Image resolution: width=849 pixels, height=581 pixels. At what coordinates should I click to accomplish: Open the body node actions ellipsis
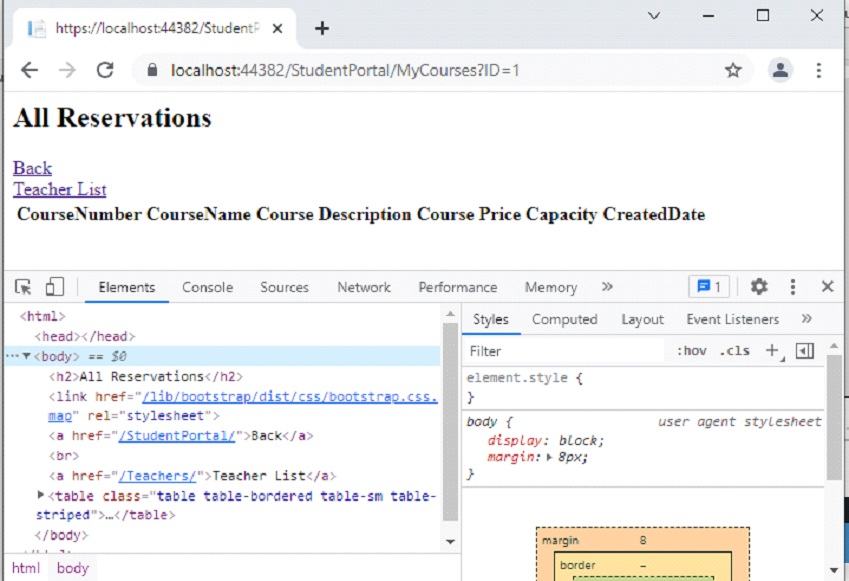[x=12, y=356]
